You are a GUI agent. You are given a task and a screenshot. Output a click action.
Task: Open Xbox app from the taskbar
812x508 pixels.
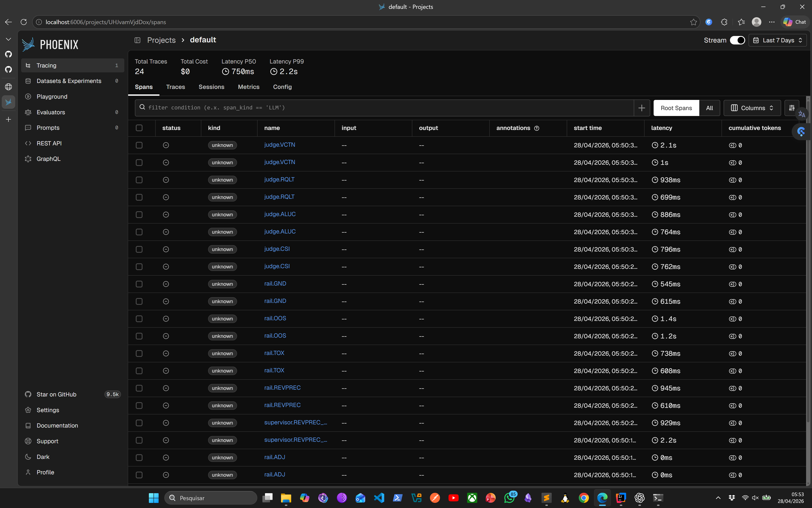point(472,498)
